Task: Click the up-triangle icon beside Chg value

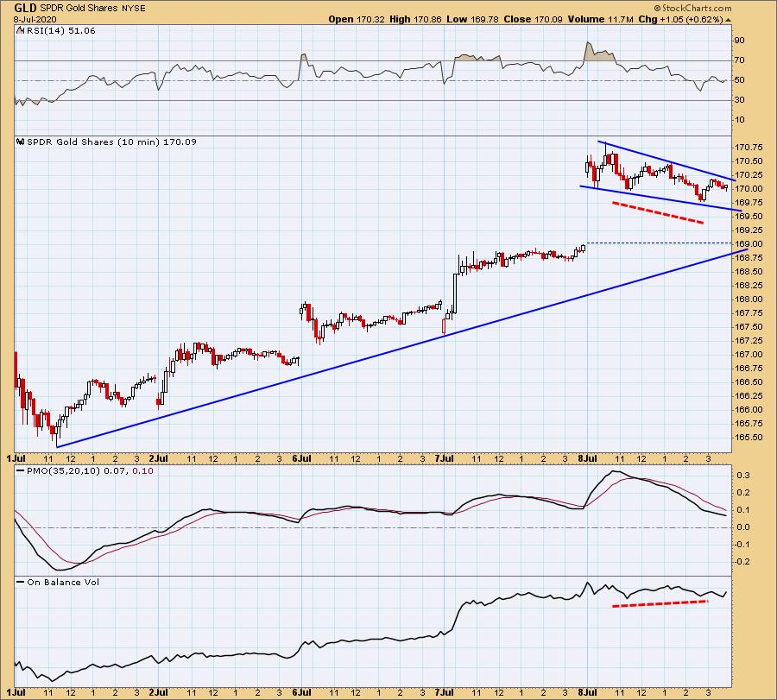Action: click(x=728, y=20)
